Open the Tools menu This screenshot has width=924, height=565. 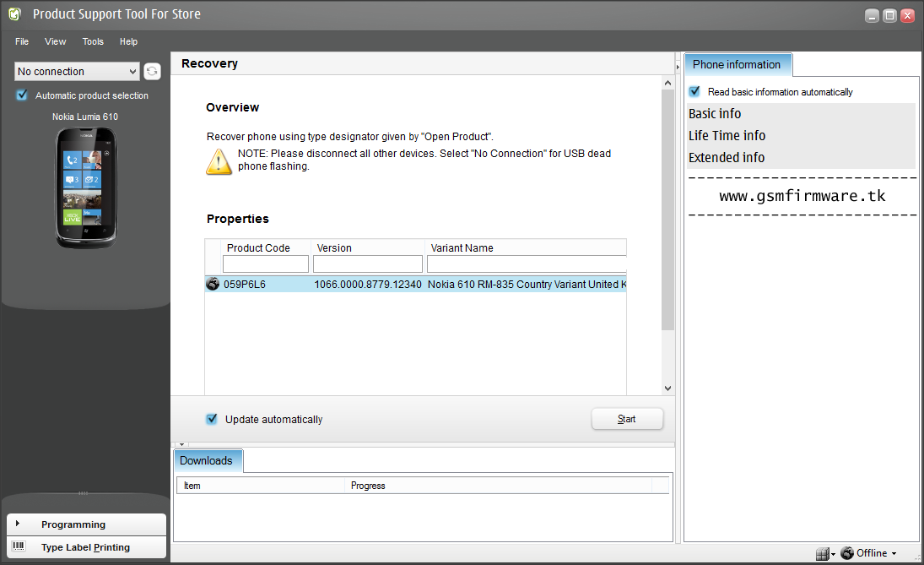pos(93,41)
